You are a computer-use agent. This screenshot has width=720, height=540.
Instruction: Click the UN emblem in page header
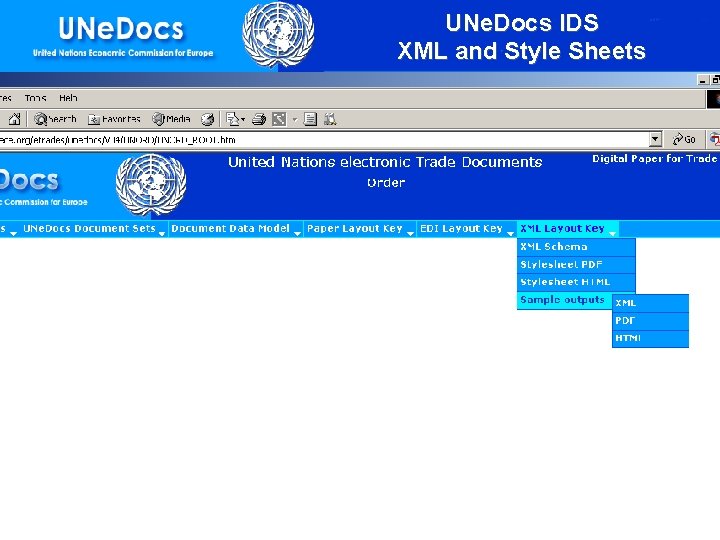(x=151, y=185)
